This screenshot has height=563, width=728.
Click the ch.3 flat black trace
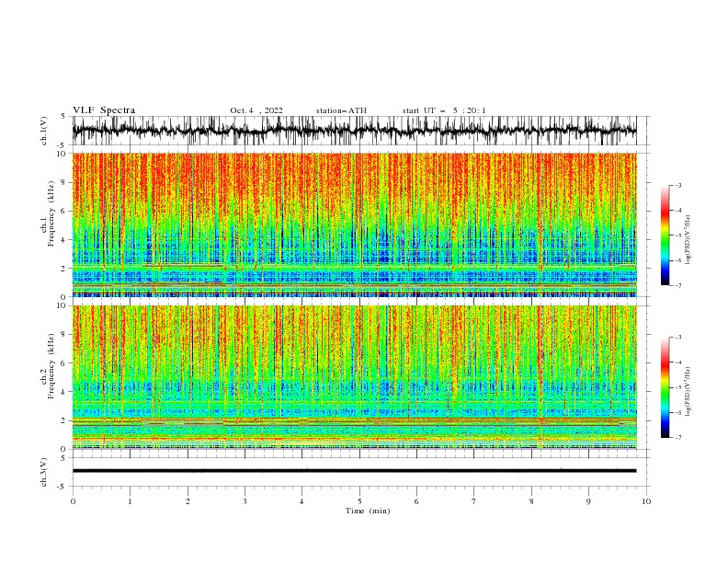coord(354,471)
